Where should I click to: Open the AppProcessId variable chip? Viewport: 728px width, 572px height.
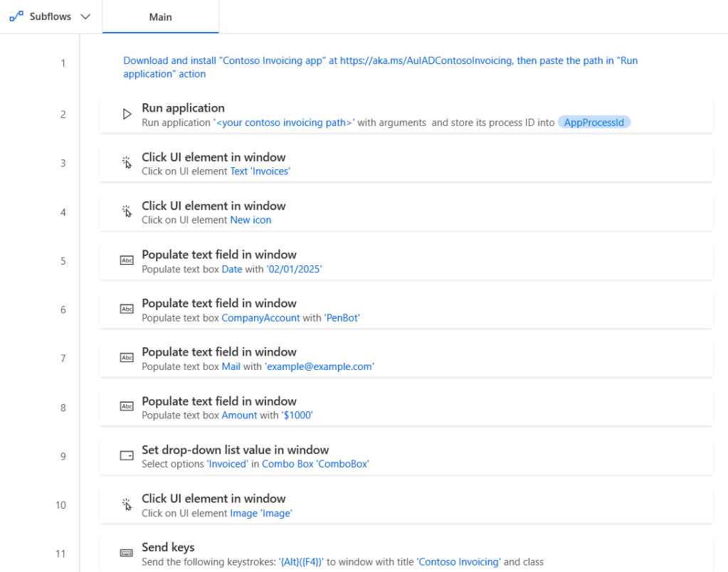coord(594,122)
